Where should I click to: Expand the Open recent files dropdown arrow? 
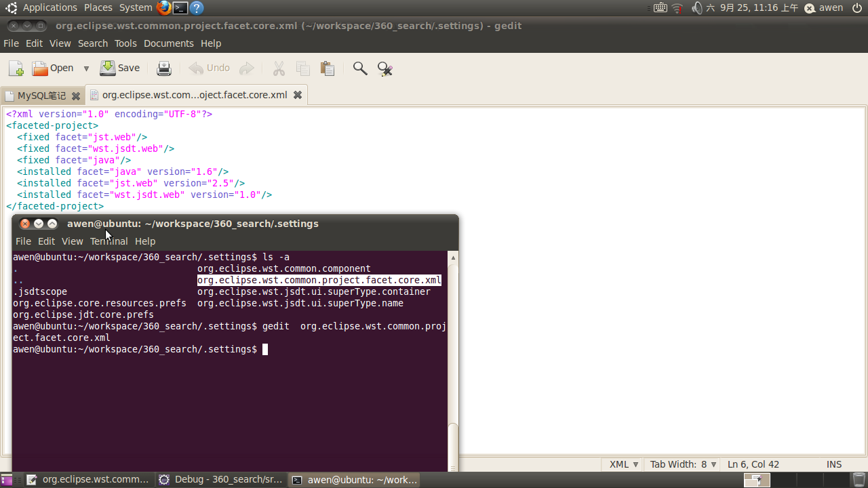coord(86,68)
